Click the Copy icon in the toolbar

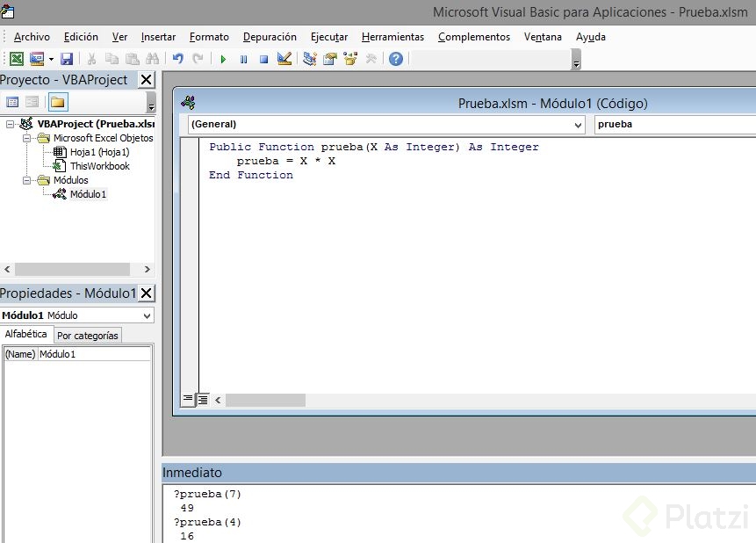(112, 59)
